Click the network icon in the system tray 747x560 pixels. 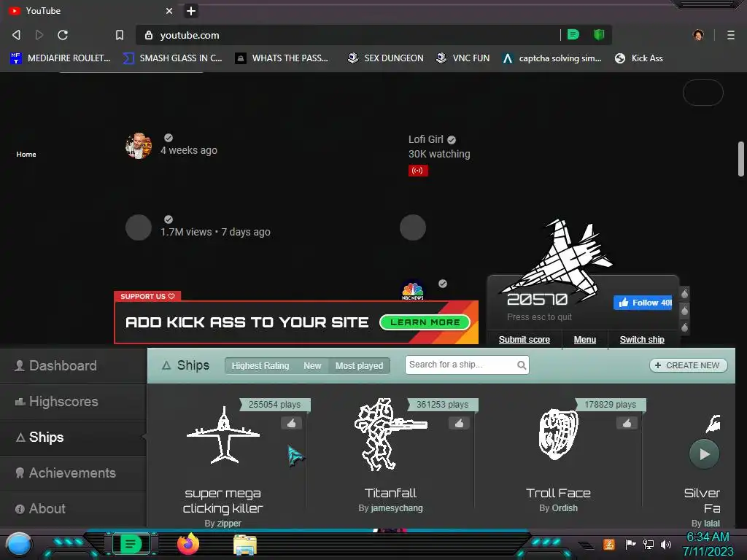[649, 544]
